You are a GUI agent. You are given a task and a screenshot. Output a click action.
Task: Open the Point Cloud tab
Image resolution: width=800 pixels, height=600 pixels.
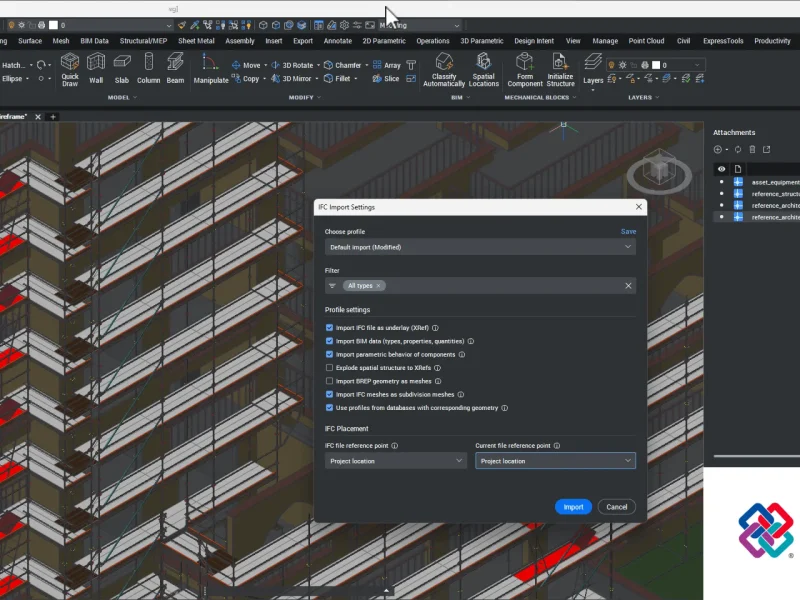(x=646, y=41)
